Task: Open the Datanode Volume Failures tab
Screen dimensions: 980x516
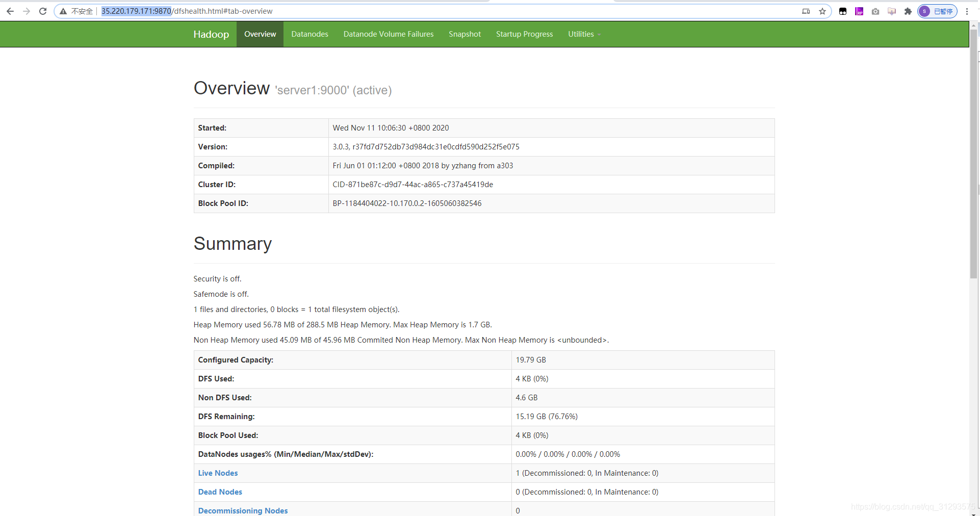Action: click(x=389, y=34)
